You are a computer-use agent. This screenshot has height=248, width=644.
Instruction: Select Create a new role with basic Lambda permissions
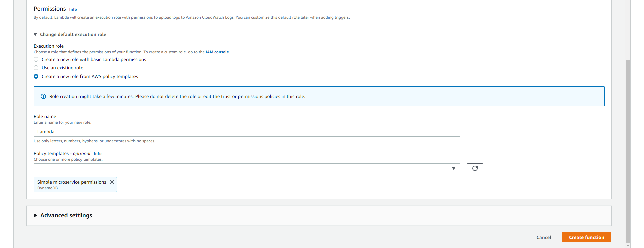point(36,59)
